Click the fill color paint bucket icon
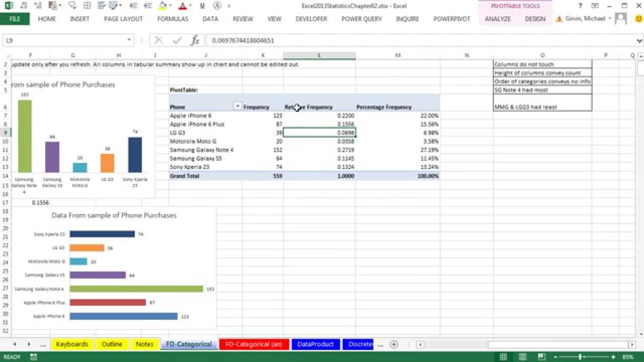Screen dimensions: 644x362 [162, 6]
